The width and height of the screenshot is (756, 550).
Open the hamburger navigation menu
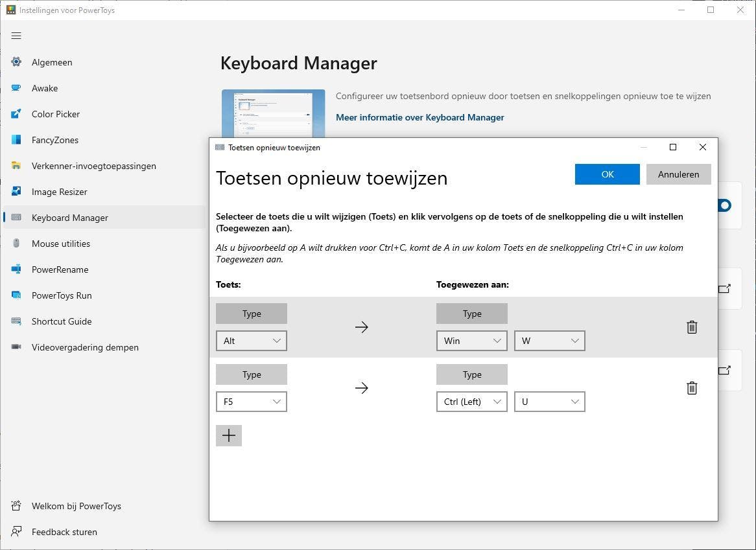(16, 36)
